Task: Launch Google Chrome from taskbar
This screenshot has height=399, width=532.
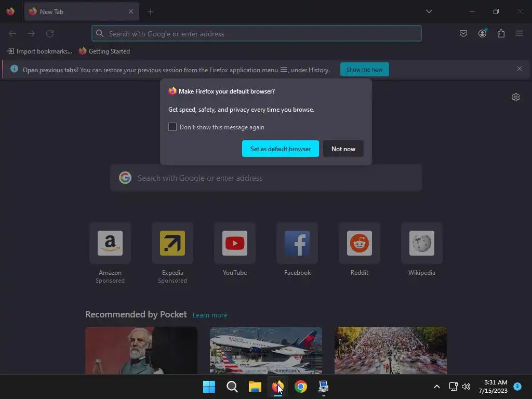Action: point(301,387)
